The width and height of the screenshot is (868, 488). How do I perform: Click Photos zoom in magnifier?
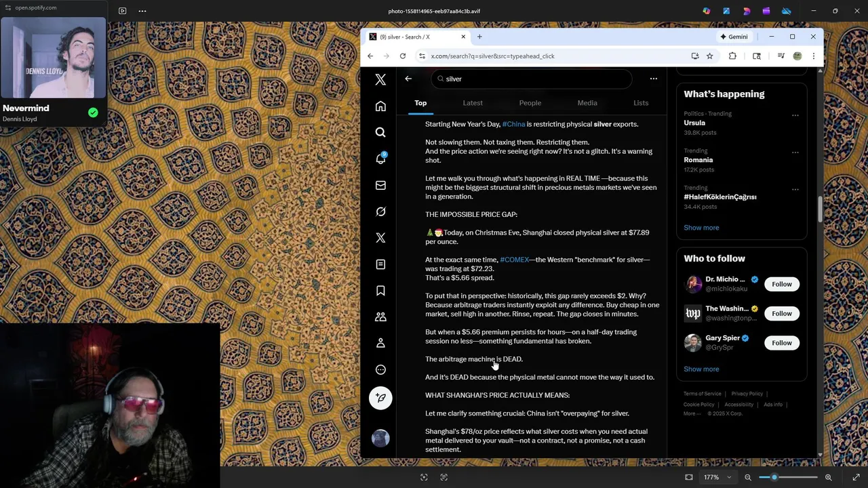(828, 477)
